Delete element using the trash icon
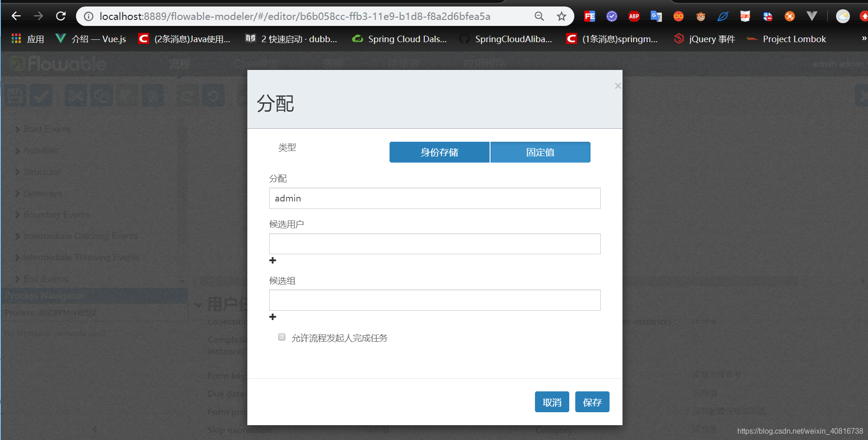The height and width of the screenshot is (440, 868). pyautogui.click(x=153, y=95)
